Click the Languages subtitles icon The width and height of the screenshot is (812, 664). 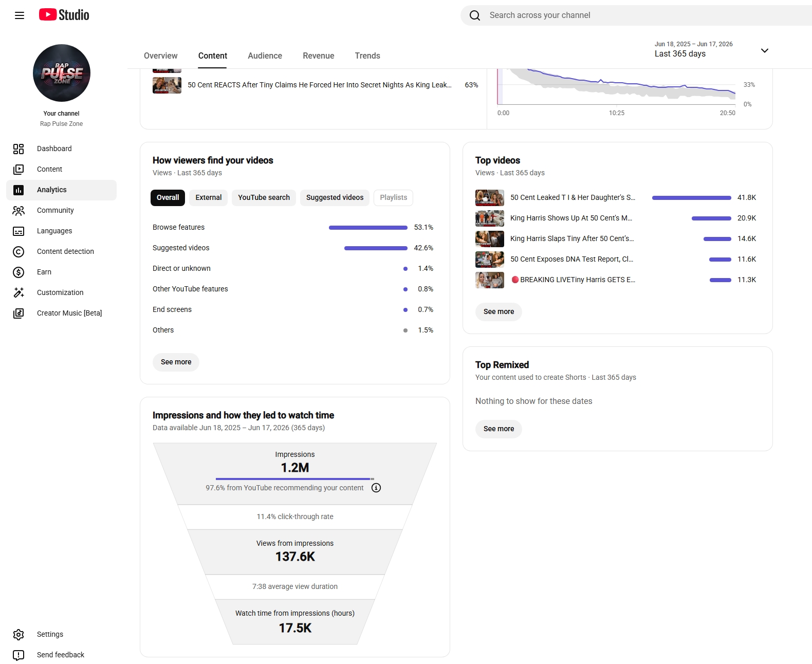click(19, 231)
